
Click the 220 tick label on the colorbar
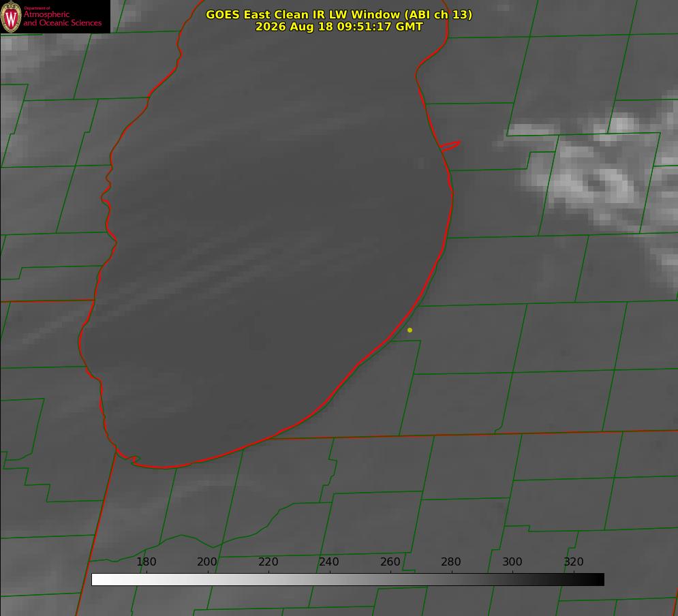click(x=268, y=561)
